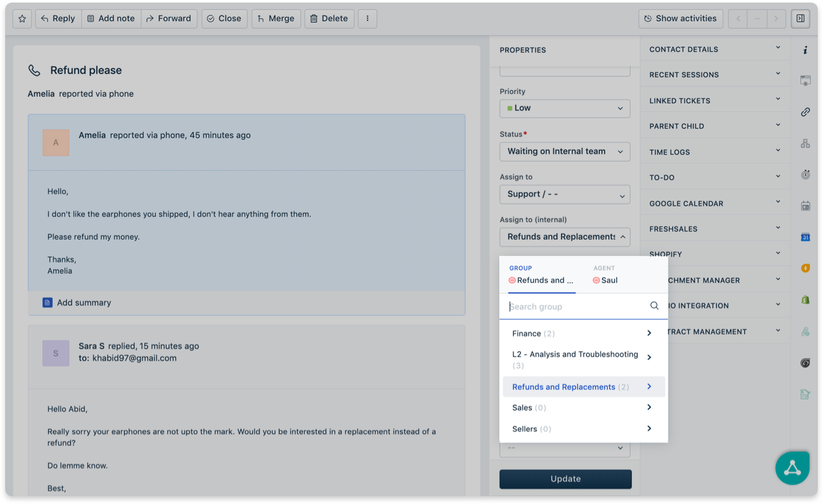Click Add summary link
The image size is (823, 504).
(84, 303)
